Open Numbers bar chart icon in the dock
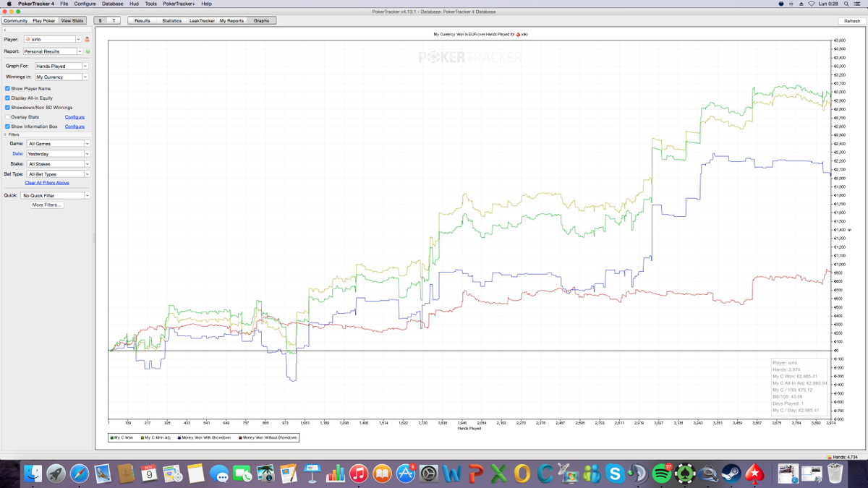Screen dimensions: 868x488 pos(336,474)
